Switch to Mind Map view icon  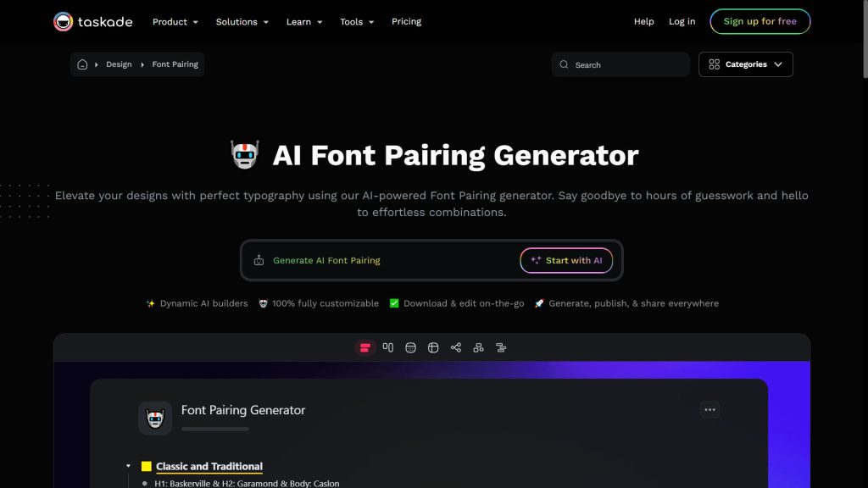coord(455,347)
